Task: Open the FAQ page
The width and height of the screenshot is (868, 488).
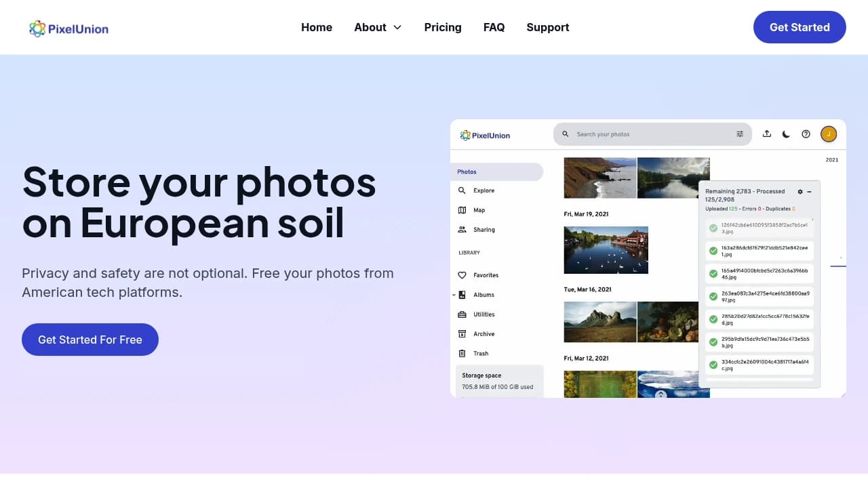Action: (494, 27)
